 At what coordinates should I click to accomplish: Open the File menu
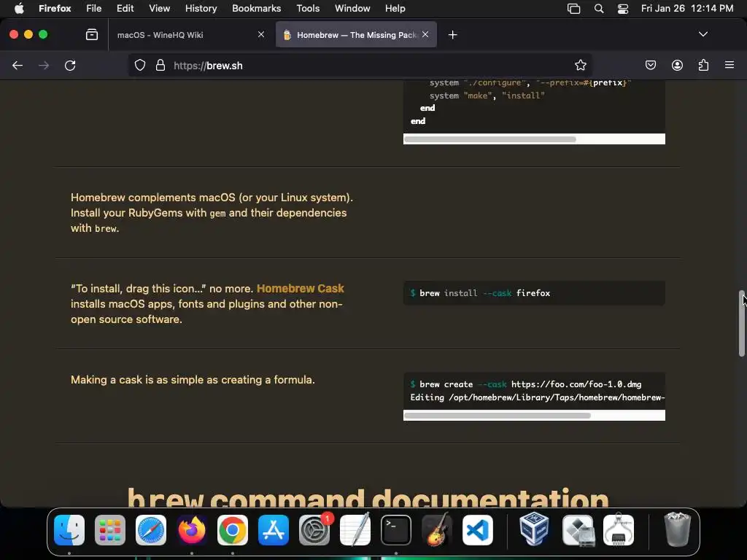click(94, 9)
